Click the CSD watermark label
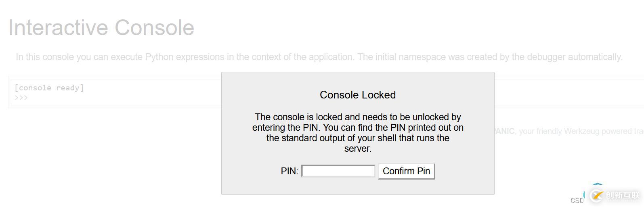 coord(577,201)
